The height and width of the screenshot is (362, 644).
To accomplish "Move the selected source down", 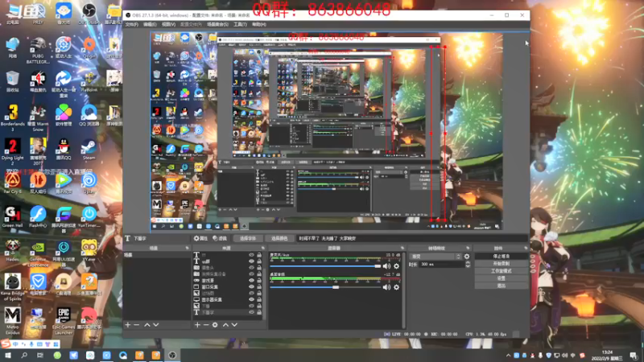I will click(x=234, y=325).
